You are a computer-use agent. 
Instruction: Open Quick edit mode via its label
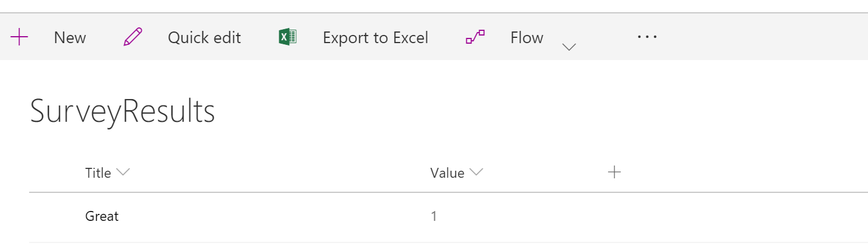tap(204, 38)
